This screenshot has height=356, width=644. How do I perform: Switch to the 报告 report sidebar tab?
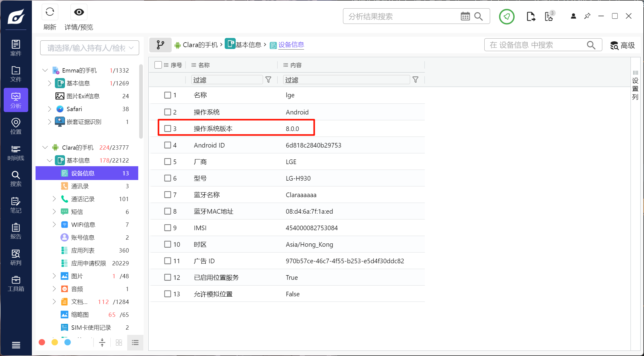tap(16, 231)
